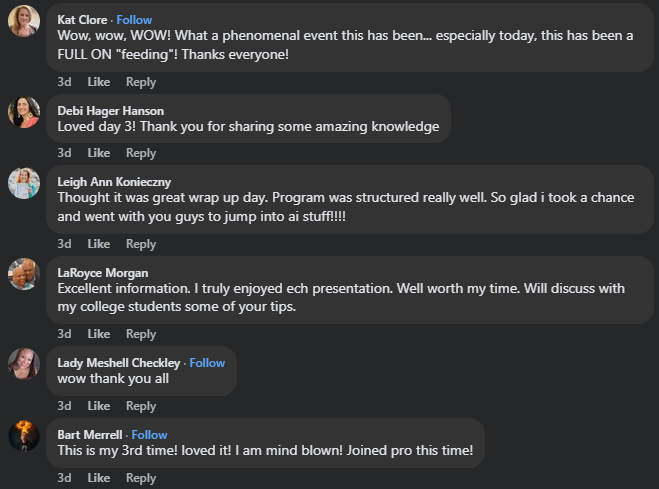Click the LaRoyce Morgan name link

tap(103, 273)
